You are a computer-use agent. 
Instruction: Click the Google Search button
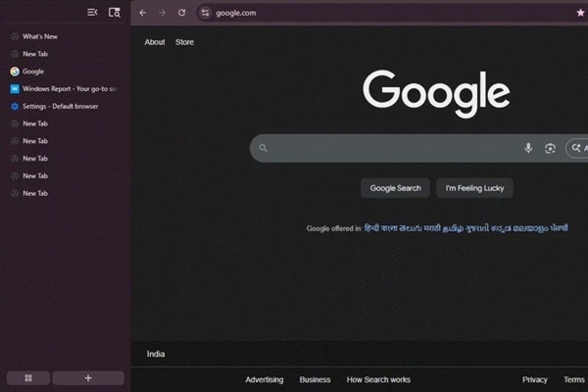click(396, 188)
